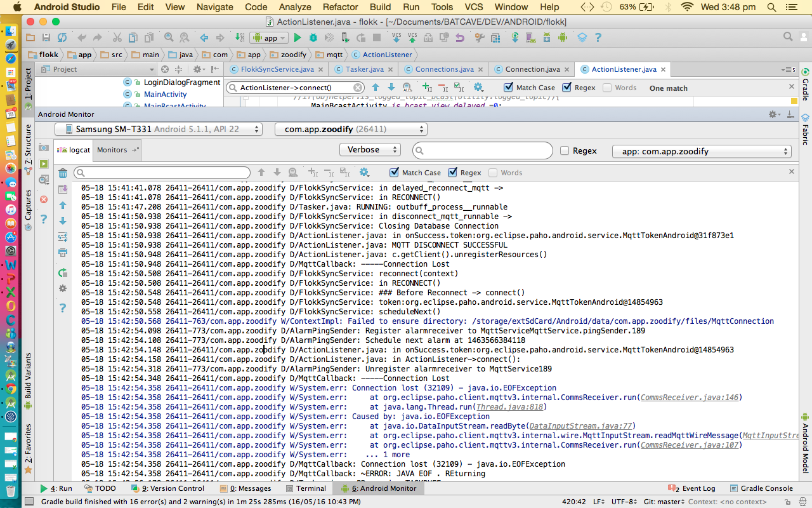Image resolution: width=812 pixels, height=508 pixels.
Task: Clear logcat using the trash can icon
Action: click(63, 173)
